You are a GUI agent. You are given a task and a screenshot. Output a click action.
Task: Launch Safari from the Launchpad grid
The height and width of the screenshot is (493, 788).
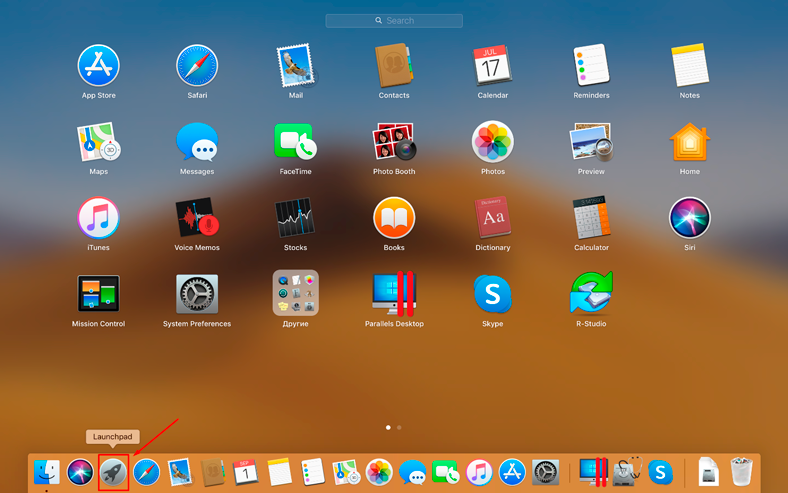197,66
